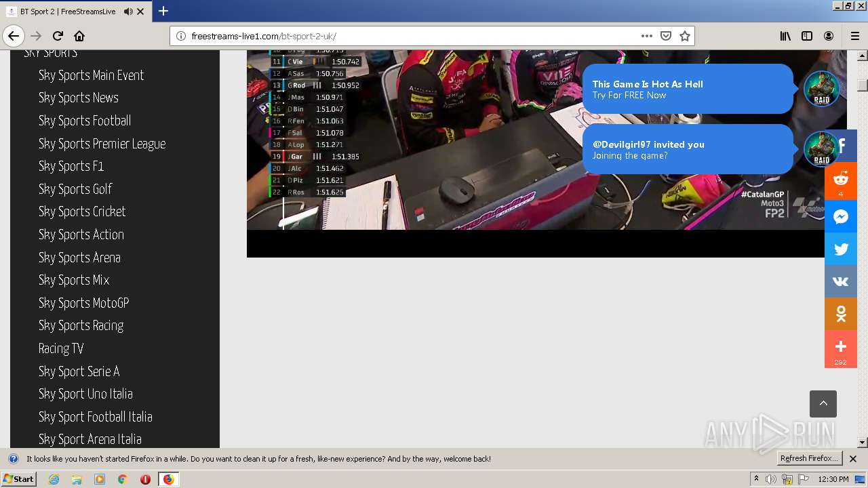Toggle the sidebars icon
This screenshot has width=868, height=488.
tap(807, 36)
